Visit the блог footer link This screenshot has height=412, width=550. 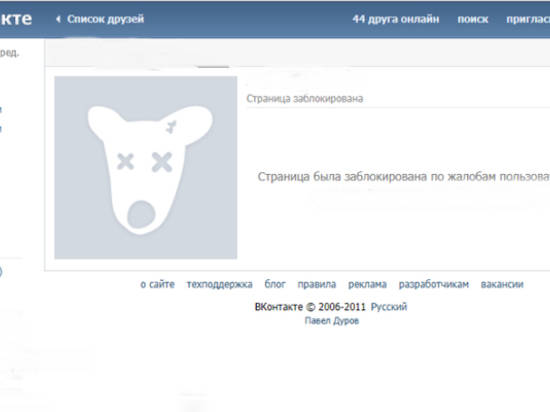click(275, 284)
